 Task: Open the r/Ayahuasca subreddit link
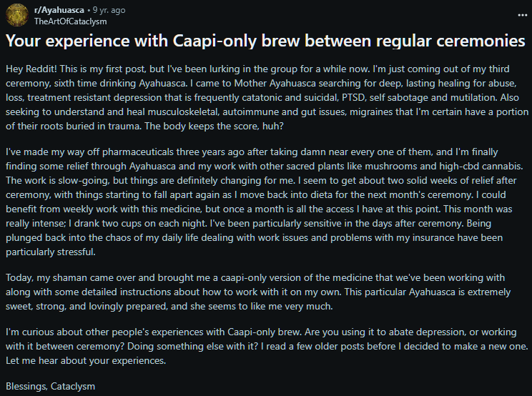(59, 11)
